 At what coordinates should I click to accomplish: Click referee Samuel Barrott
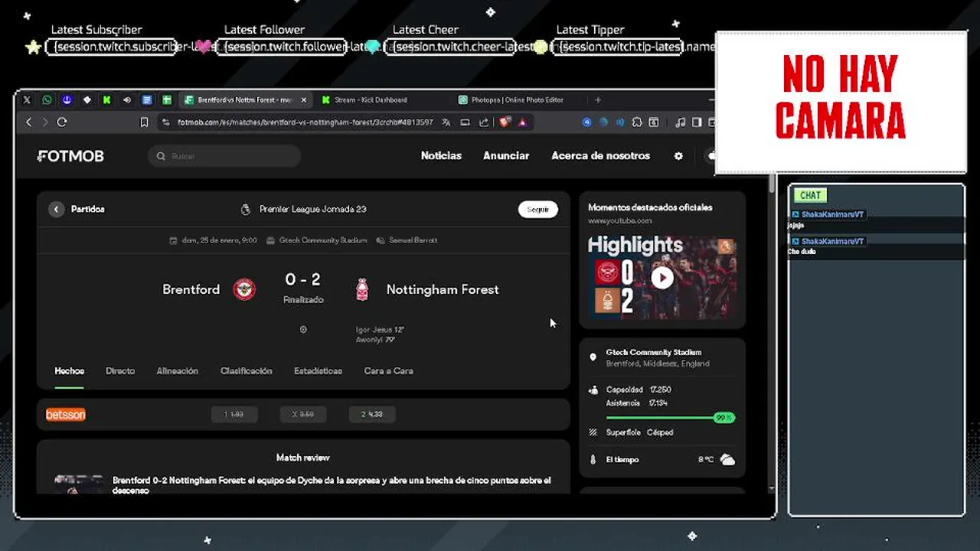[x=407, y=240]
